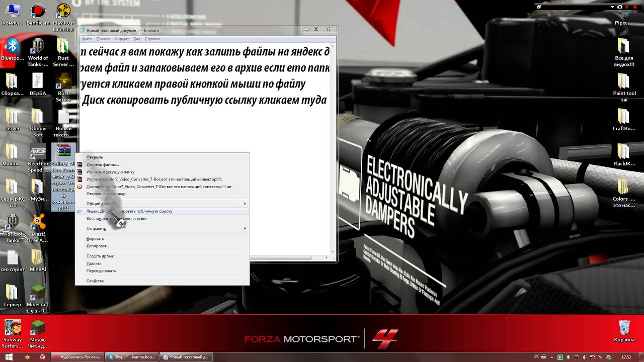
Task: Launch Bandicam from the desktop
Action: [38, 14]
